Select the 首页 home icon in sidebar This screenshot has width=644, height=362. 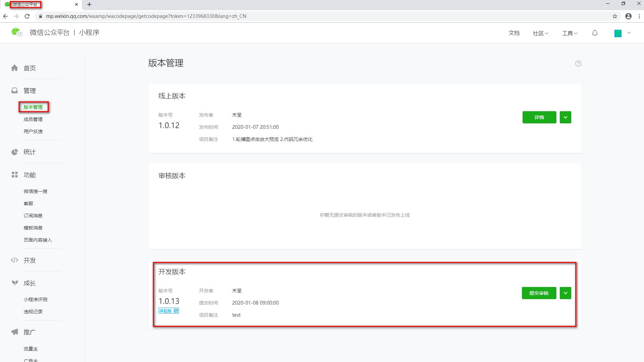tap(14, 68)
